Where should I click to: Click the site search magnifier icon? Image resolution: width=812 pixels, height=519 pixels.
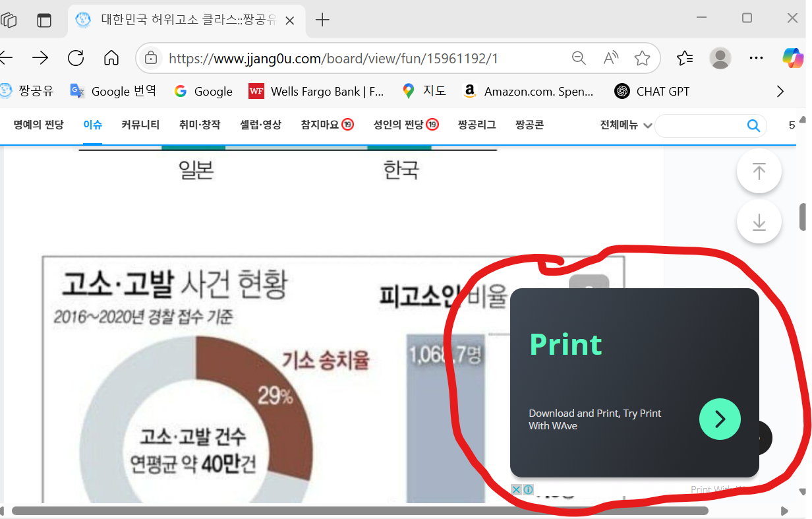point(753,125)
